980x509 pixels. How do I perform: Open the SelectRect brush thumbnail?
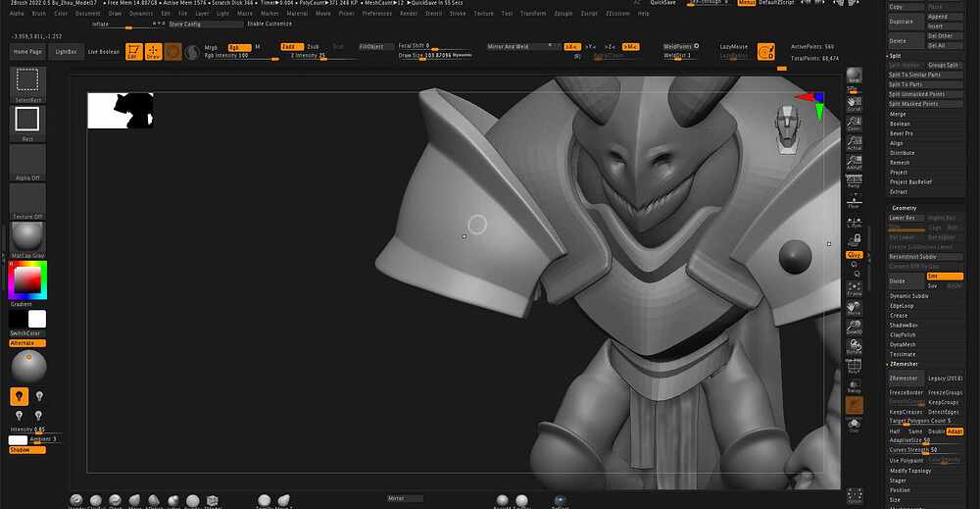tap(27, 84)
